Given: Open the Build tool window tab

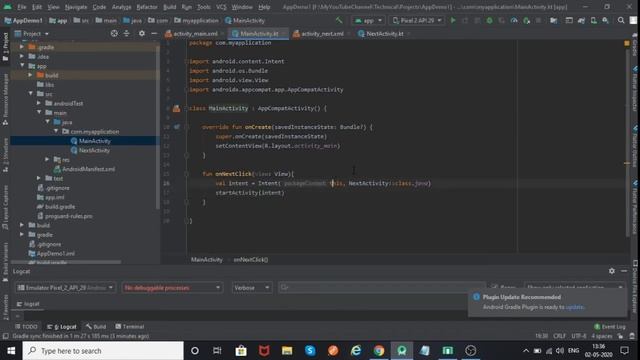Looking at the screenshot, I should [x=96, y=327].
